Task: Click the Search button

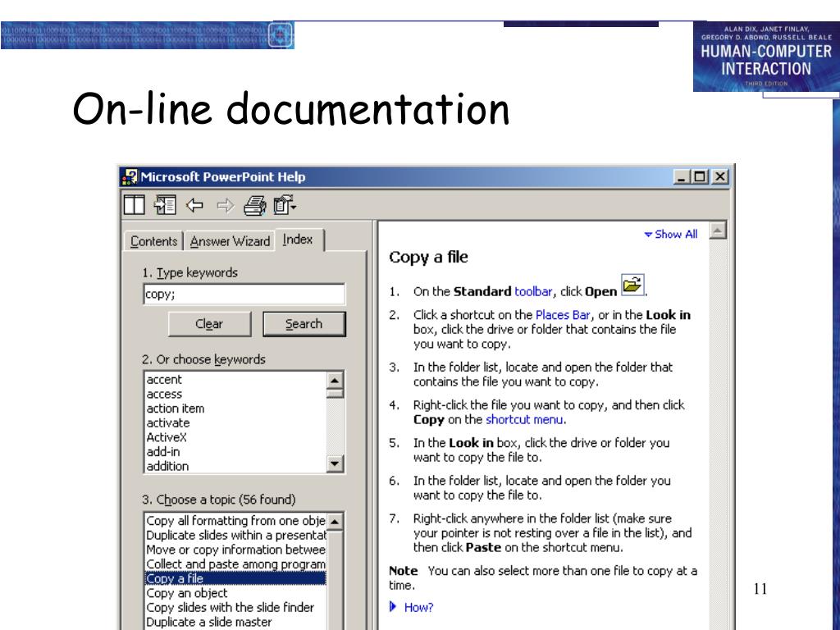Action: [x=304, y=324]
